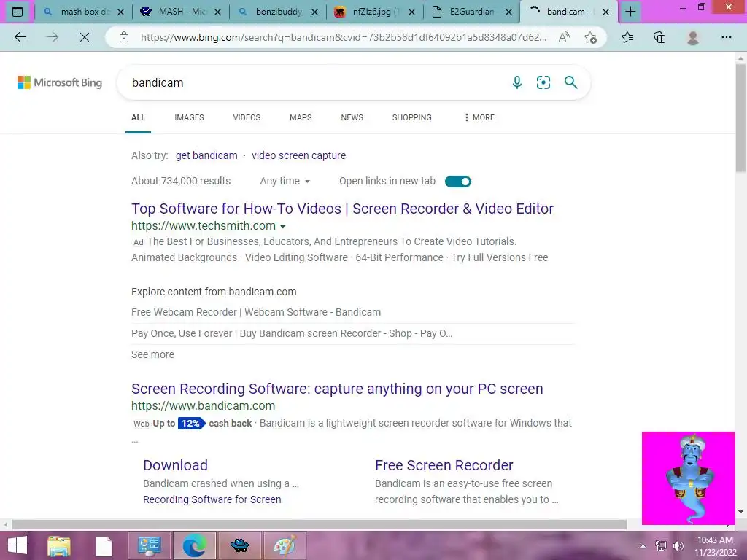
Task: View site information lock icon
Action: point(124,37)
